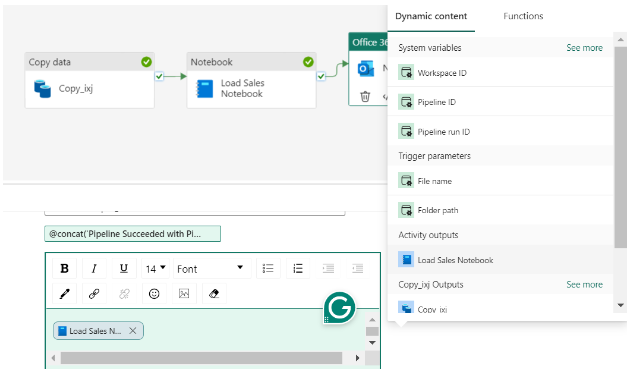
Task: Click the Outlook icon in Office 365 activity
Action: 366,69
